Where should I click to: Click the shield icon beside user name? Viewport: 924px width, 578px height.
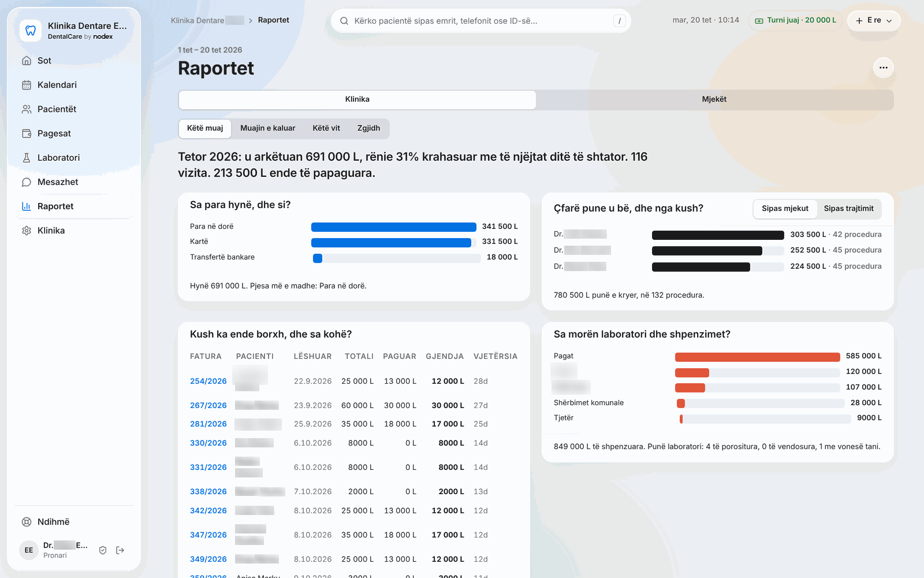(103, 550)
